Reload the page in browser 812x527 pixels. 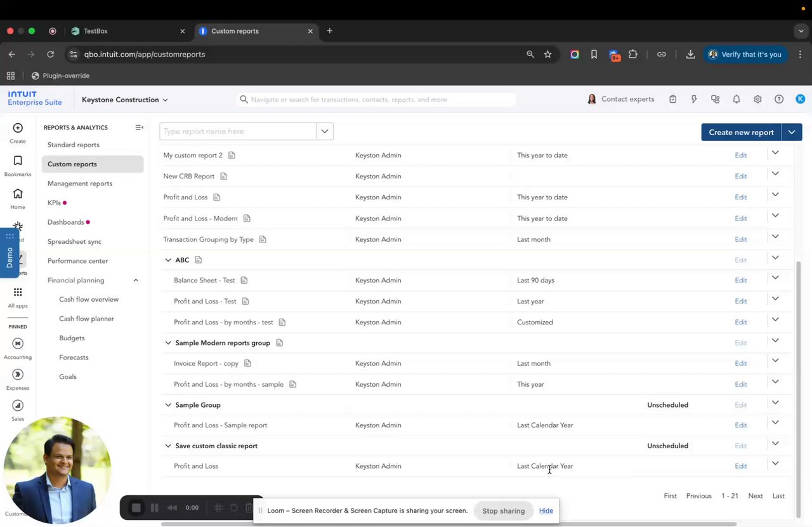[x=50, y=55]
